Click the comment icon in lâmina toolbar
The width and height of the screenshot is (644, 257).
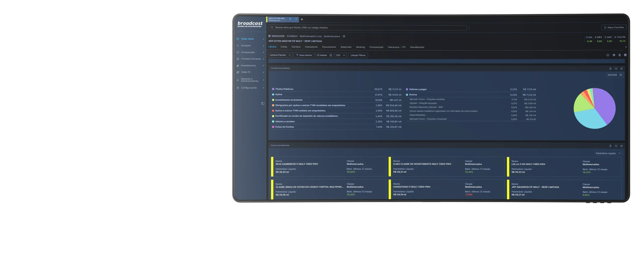click(608, 55)
